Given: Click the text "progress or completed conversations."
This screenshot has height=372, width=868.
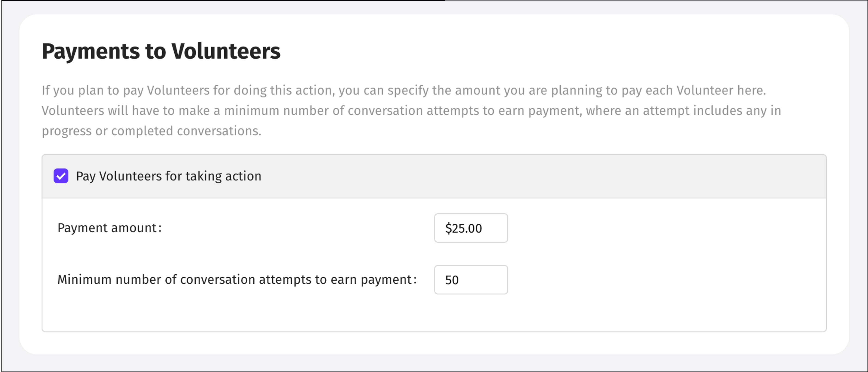Looking at the screenshot, I should (152, 131).
